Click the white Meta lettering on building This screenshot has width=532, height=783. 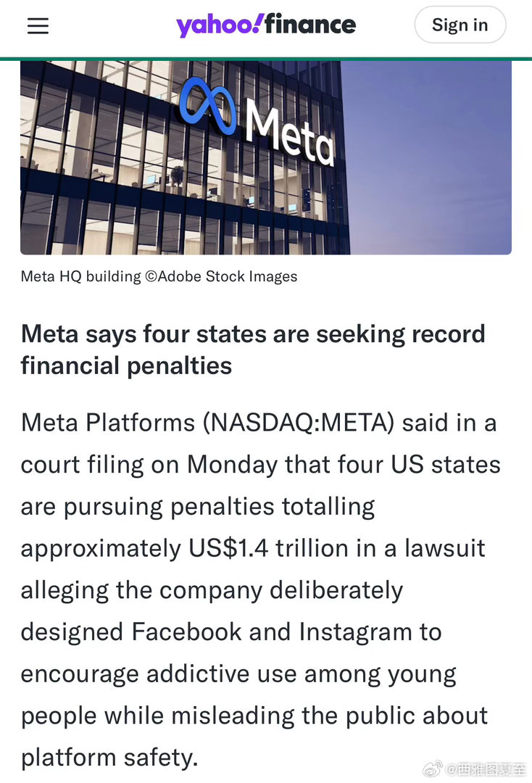pyautogui.click(x=289, y=133)
